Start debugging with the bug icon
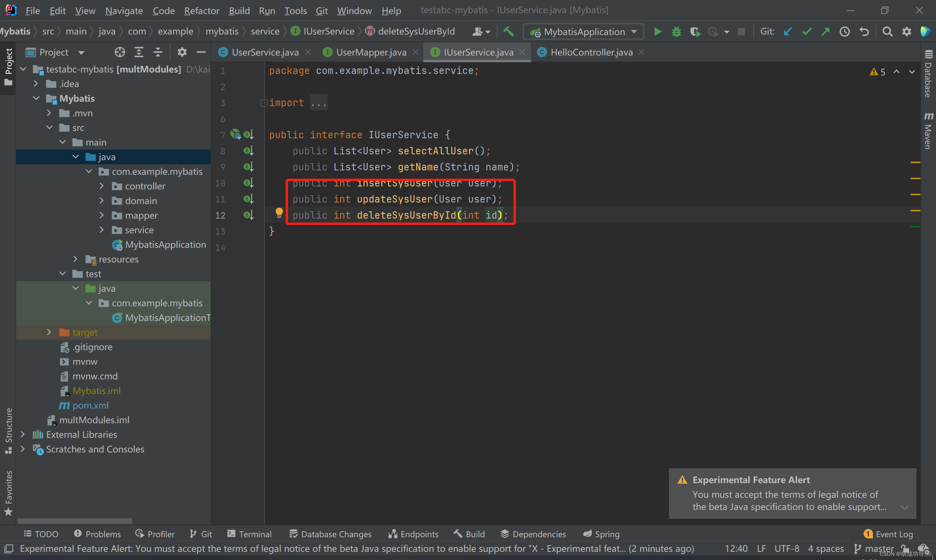Viewport: 936px width, 560px height. (x=676, y=32)
